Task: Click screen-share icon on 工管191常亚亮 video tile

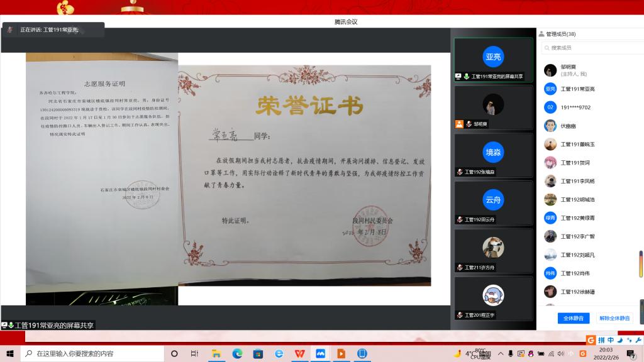Action: (458, 76)
